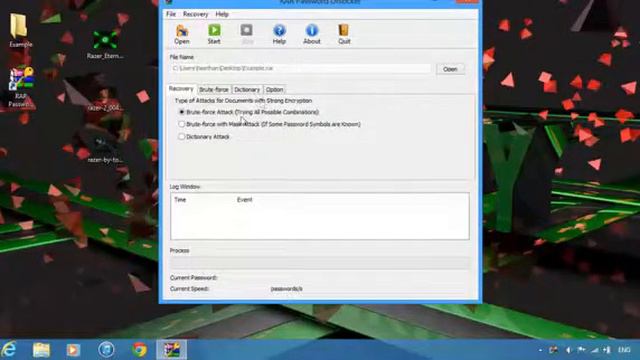The image size is (640, 360).
Task: Click the Time column header in Log Window
Action: point(180,200)
